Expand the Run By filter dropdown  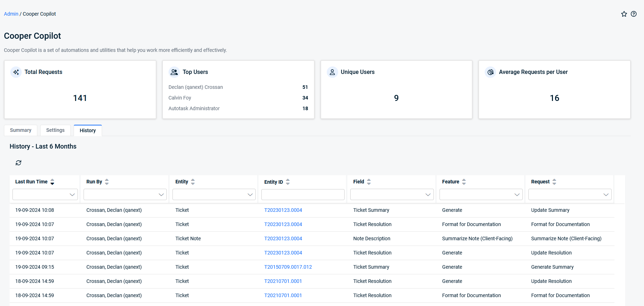coord(125,194)
